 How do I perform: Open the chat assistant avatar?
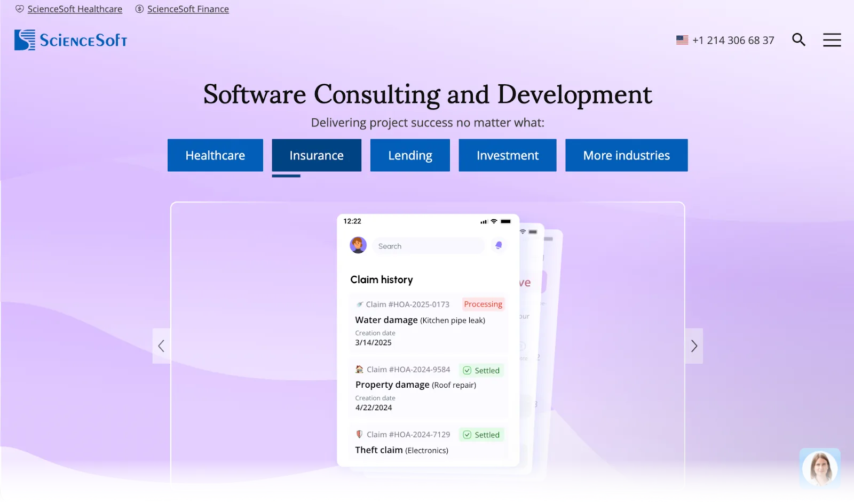coord(820,468)
